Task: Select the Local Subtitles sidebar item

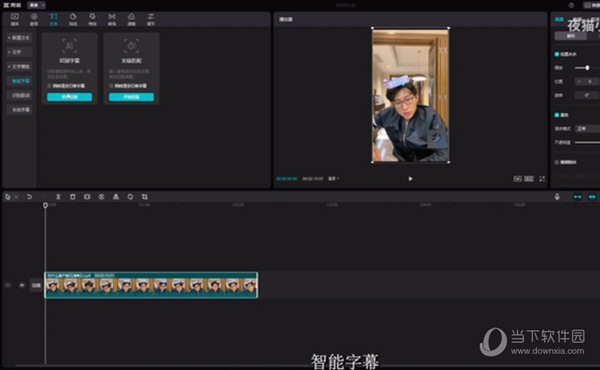Action: pyautogui.click(x=20, y=109)
